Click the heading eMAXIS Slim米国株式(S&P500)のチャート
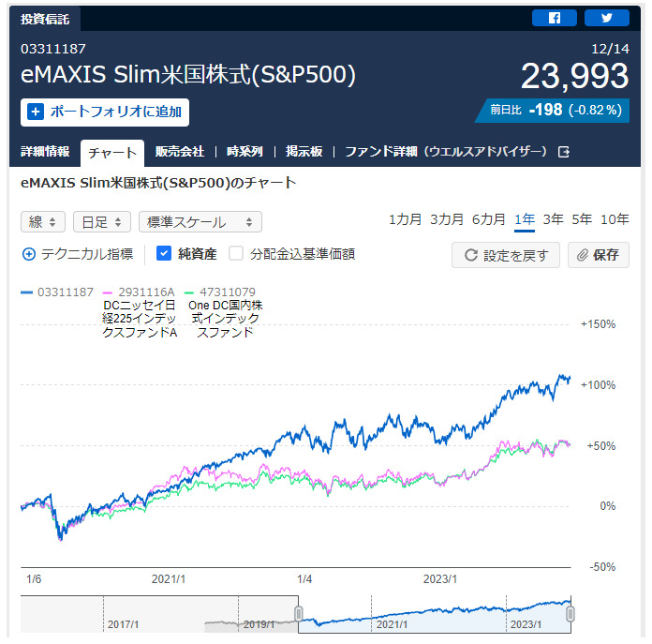 click(158, 183)
